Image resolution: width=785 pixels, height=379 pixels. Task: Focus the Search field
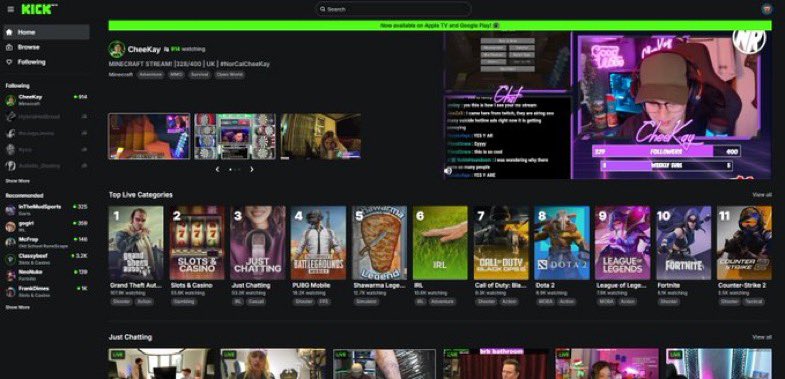pos(393,9)
